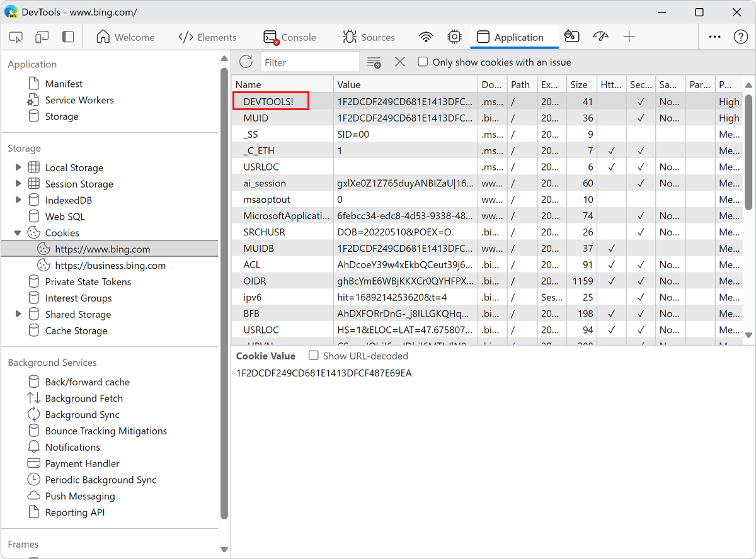Switch to the Console tab
Screen dimensions: 756x559
pos(290,37)
